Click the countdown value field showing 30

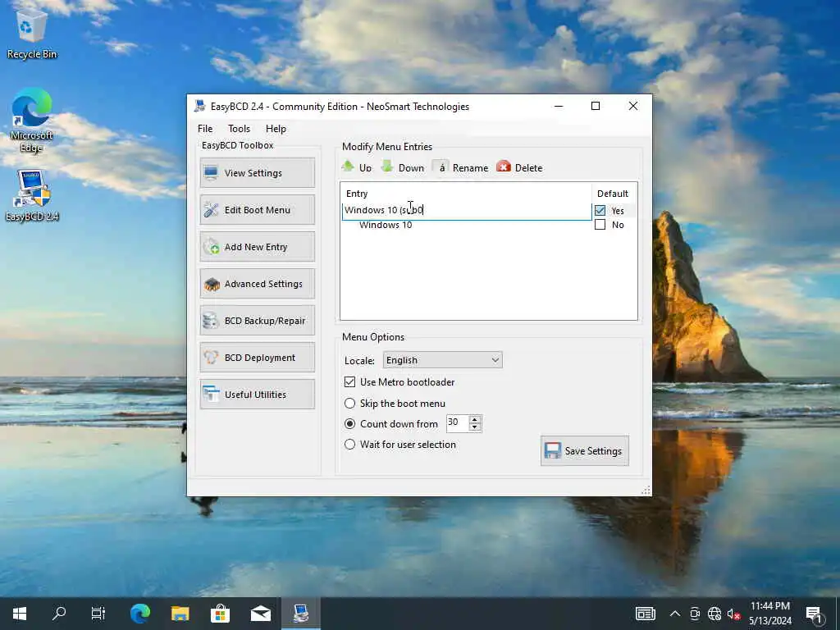coord(458,423)
